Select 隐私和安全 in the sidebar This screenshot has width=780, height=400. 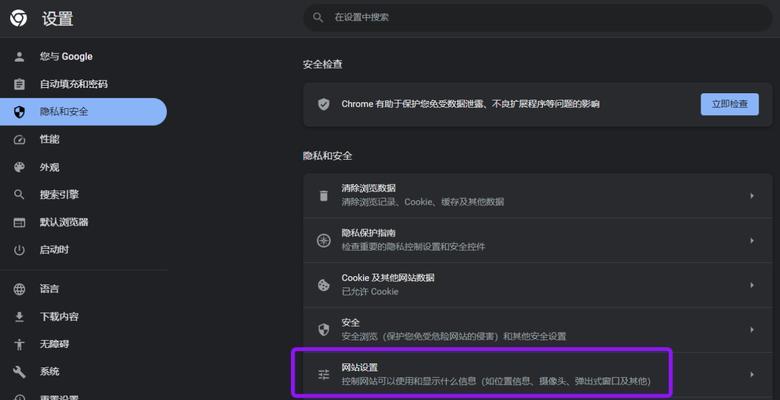(x=83, y=112)
